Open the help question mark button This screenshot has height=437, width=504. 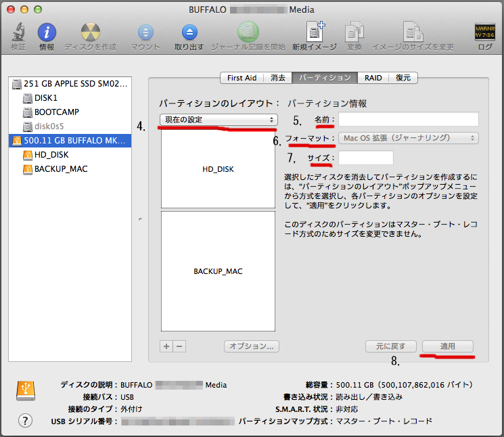(25, 420)
